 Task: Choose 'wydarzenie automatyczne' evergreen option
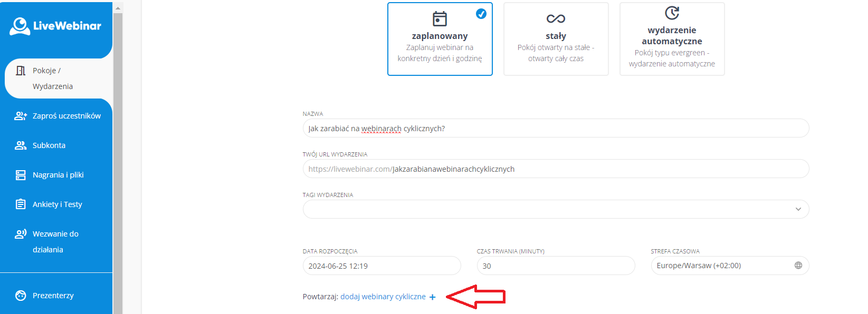coord(672,39)
